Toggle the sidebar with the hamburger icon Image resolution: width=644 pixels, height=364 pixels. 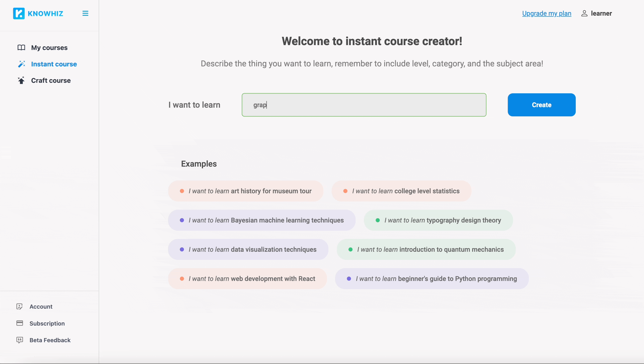coord(85,13)
